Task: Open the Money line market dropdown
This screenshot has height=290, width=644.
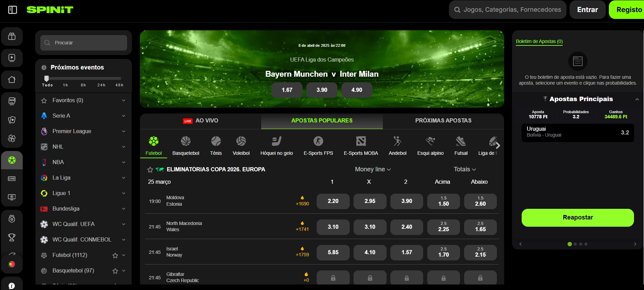Action: [373, 169]
